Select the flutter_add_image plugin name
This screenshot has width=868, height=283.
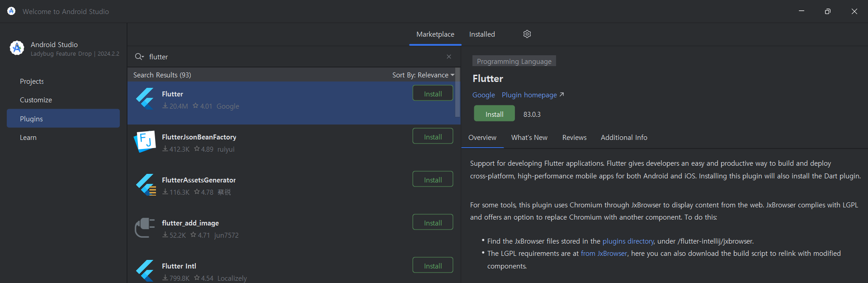(x=190, y=223)
